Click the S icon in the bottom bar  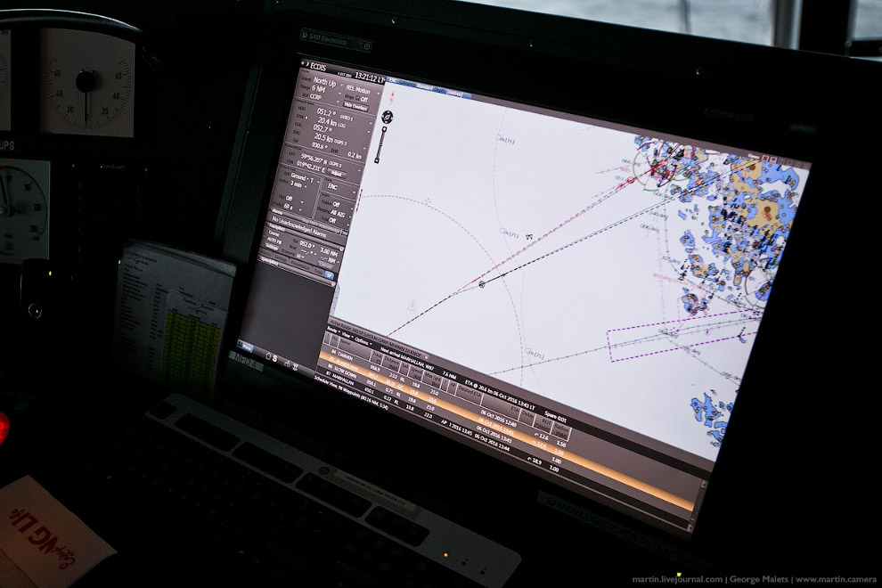pos(274,358)
